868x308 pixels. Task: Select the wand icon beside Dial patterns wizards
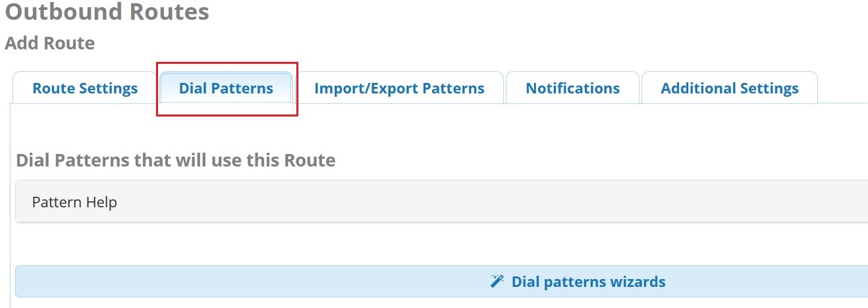click(497, 282)
